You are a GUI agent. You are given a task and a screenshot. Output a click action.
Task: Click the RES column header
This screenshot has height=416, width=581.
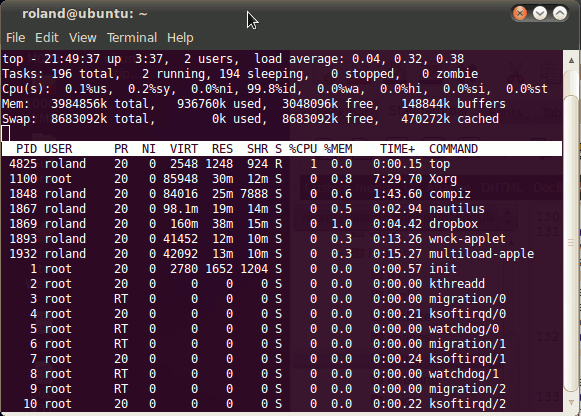222,149
